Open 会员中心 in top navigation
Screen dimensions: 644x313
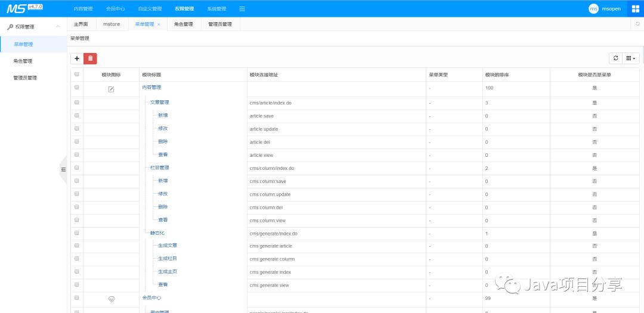tap(116, 8)
